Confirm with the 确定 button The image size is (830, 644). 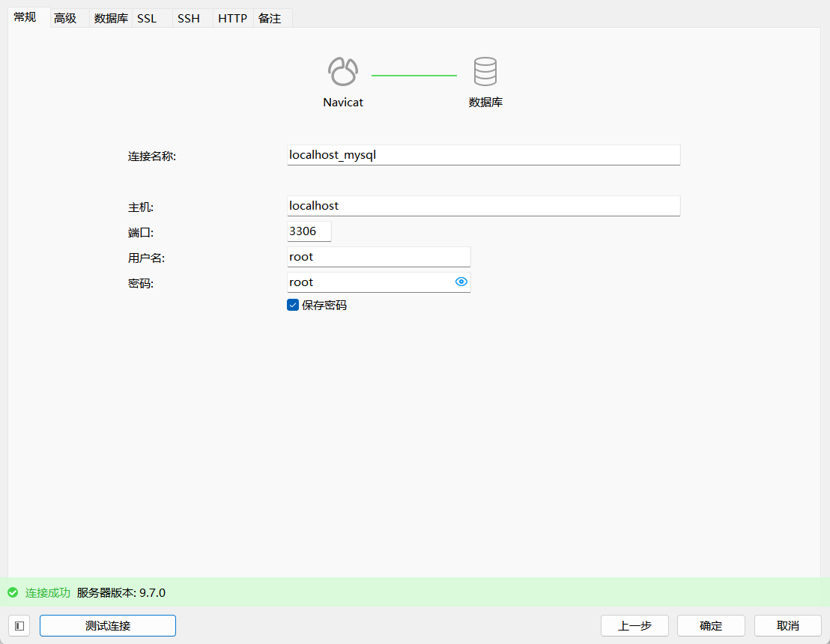711,626
